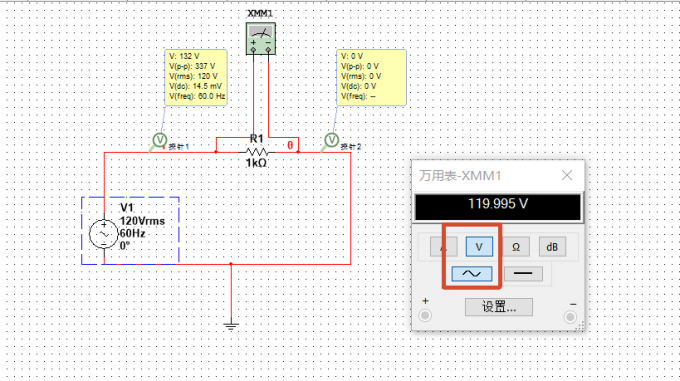Switch multimeter to voltmeter (V) mode

click(x=479, y=247)
